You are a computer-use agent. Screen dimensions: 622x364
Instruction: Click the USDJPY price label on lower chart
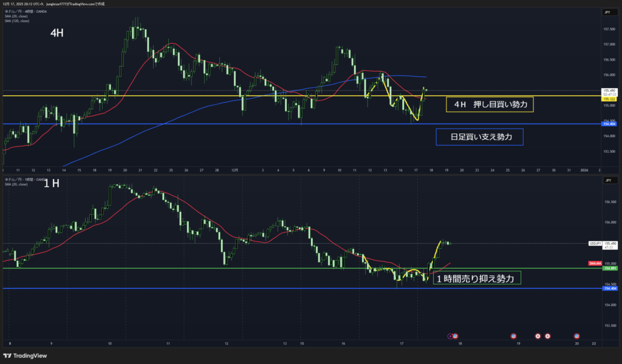tap(595, 243)
